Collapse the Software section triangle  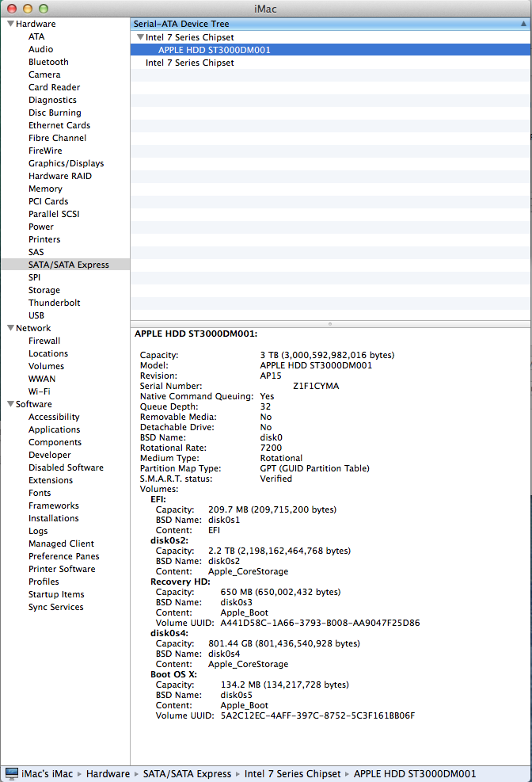pos(10,404)
